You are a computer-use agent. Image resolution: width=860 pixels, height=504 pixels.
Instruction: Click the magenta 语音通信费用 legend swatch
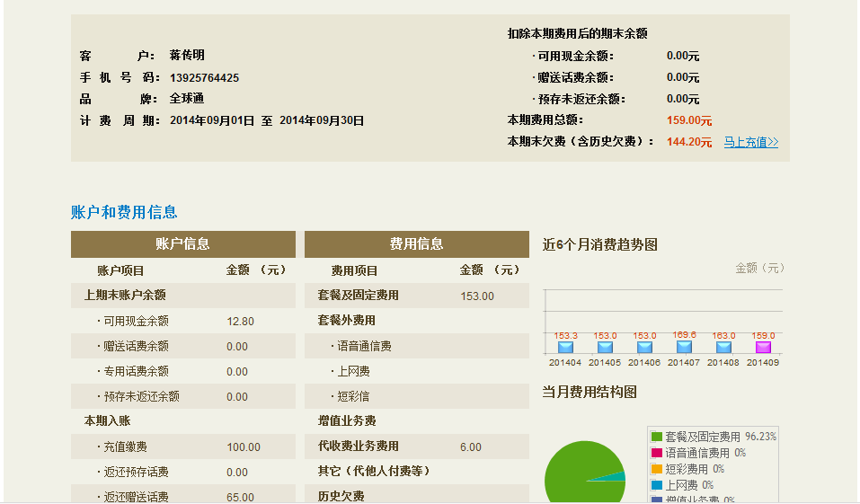coord(657,453)
